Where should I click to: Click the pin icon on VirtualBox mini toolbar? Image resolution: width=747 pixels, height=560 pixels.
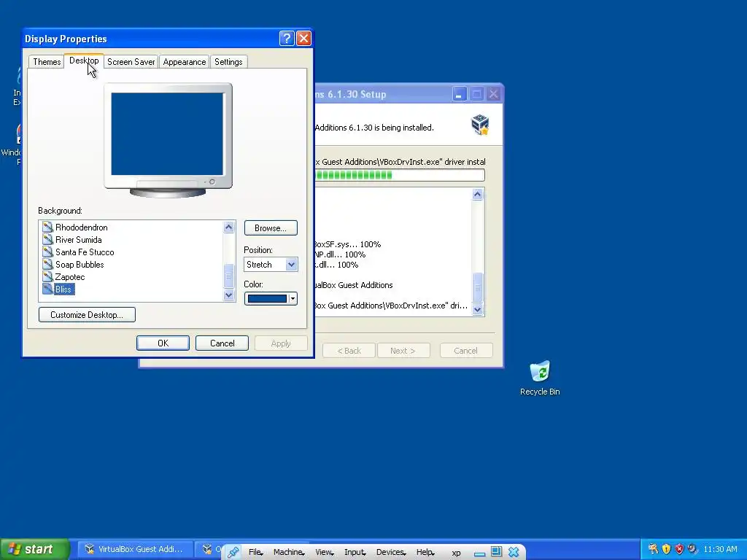(233, 552)
